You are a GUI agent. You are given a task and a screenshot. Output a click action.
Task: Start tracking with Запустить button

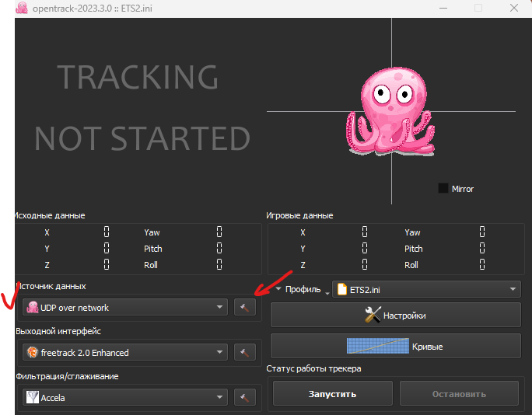tap(333, 394)
